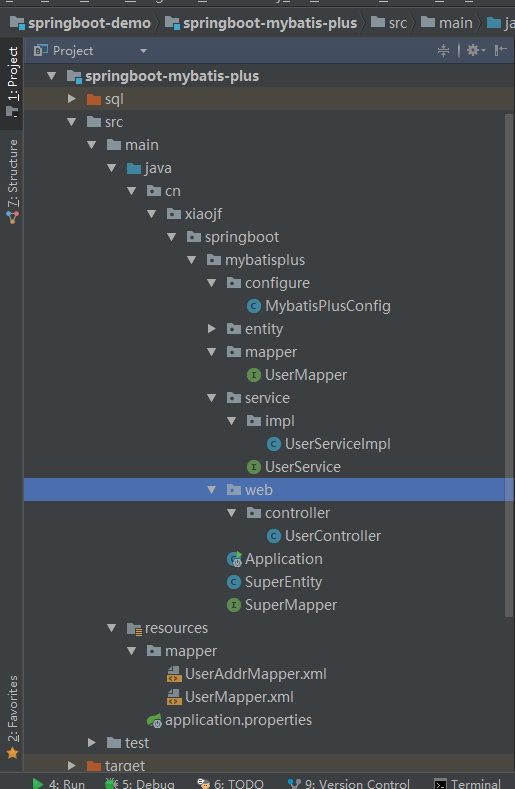Viewport: 515px width, 789px height.
Task: Expand the sql folder arrow
Action: 71,99
